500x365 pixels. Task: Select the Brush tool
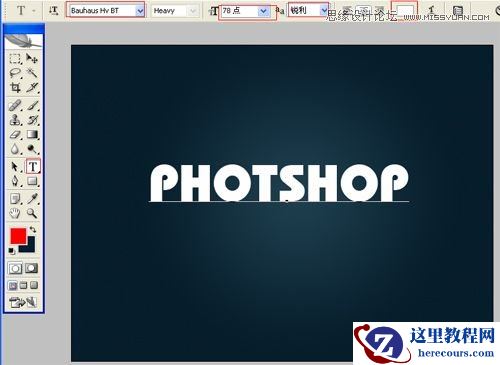coord(32,105)
